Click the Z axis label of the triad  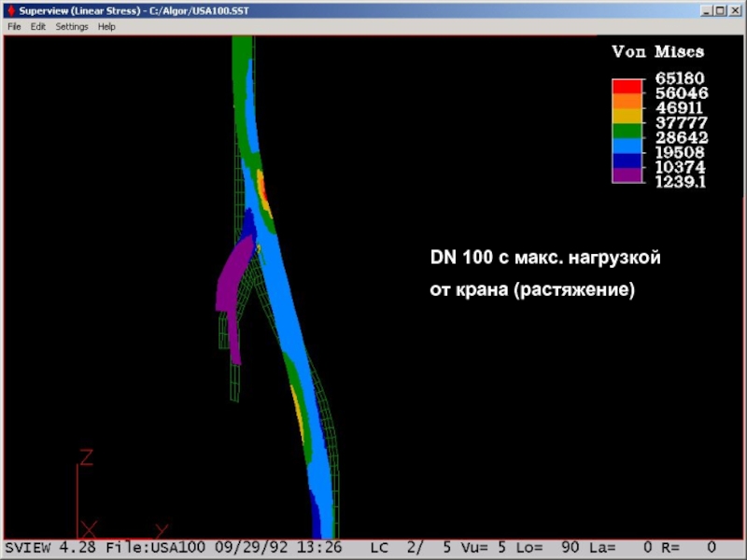click(86, 457)
